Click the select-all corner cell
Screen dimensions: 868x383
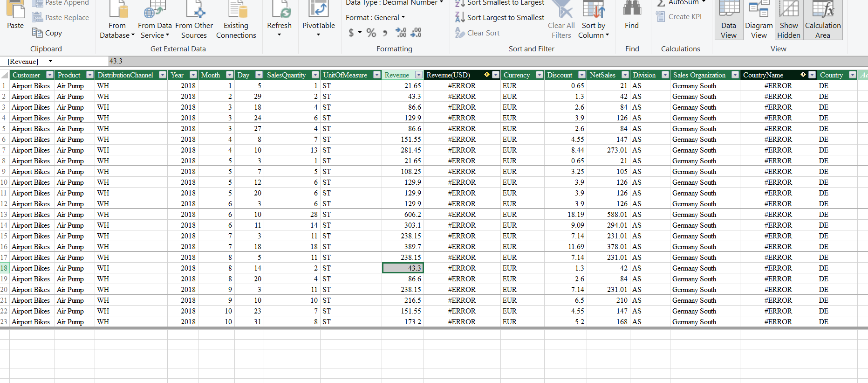coord(4,75)
